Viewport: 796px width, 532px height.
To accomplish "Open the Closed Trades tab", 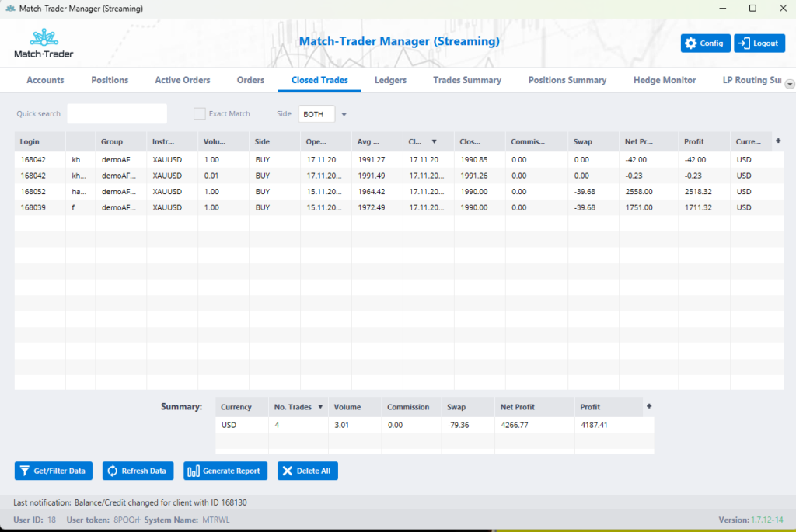I will [x=319, y=80].
